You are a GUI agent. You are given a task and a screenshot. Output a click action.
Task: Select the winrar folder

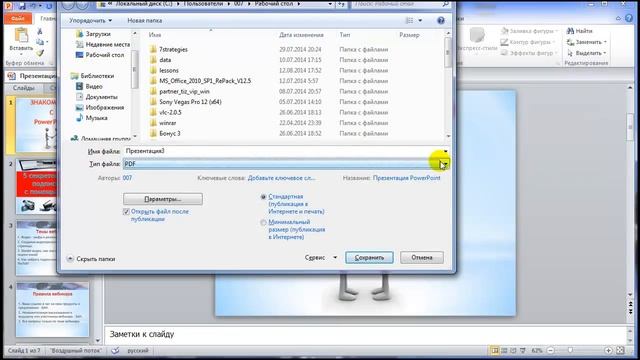[167, 123]
